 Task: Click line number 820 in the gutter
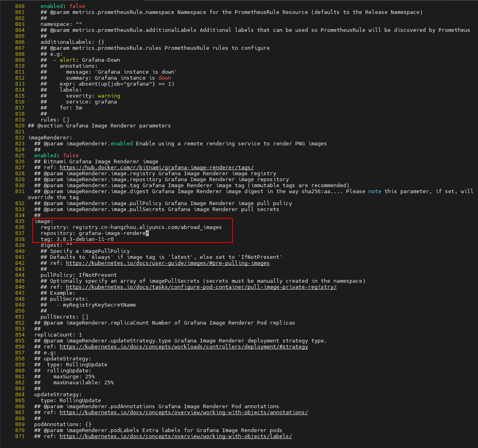pos(20,126)
